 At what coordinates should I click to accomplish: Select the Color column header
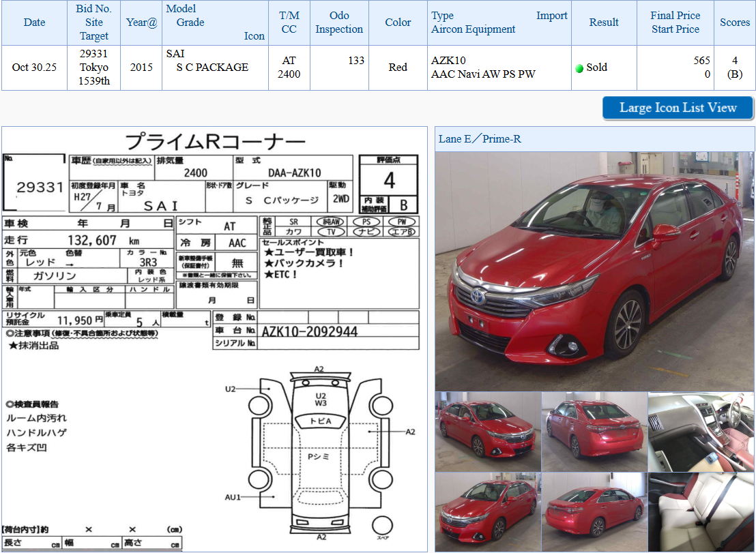pyautogui.click(x=398, y=23)
